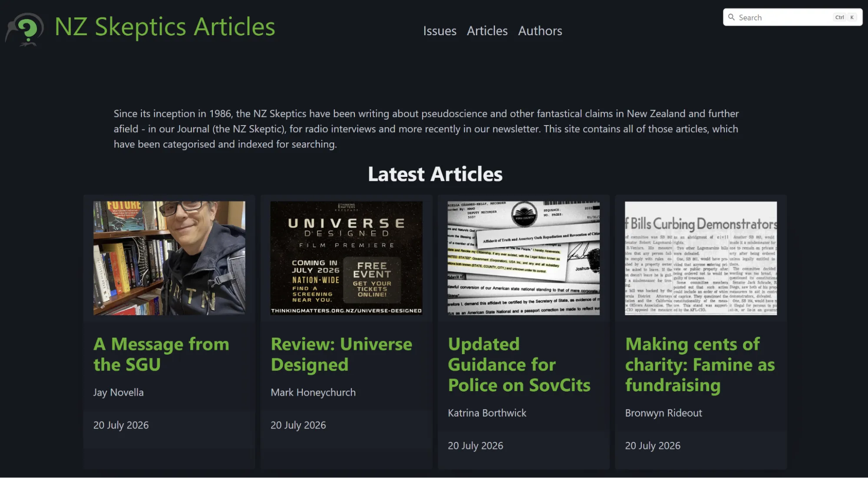Open the Universe Designed film poster thumbnail
The height and width of the screenshot is (478, 868).
click(x=346, y=258)
